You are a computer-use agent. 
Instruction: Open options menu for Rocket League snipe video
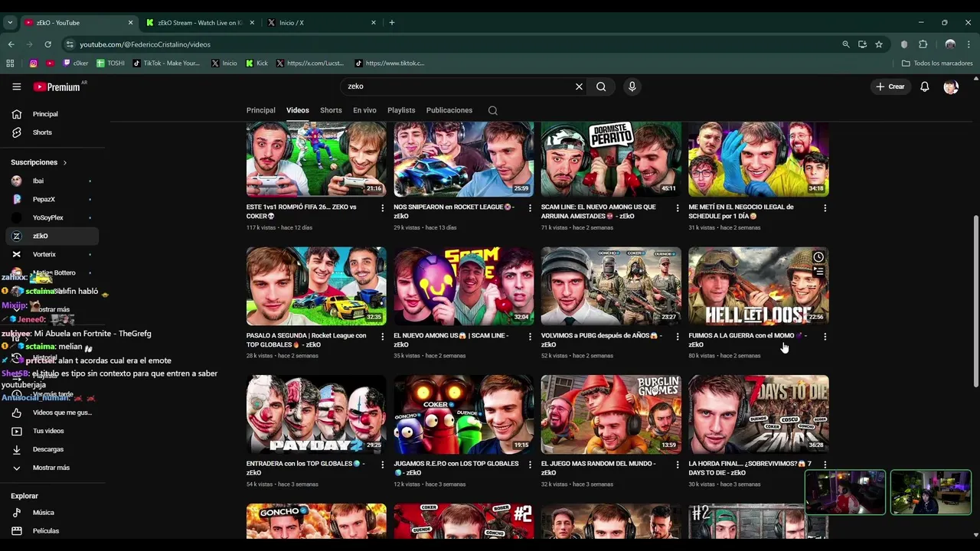[530, 208]
